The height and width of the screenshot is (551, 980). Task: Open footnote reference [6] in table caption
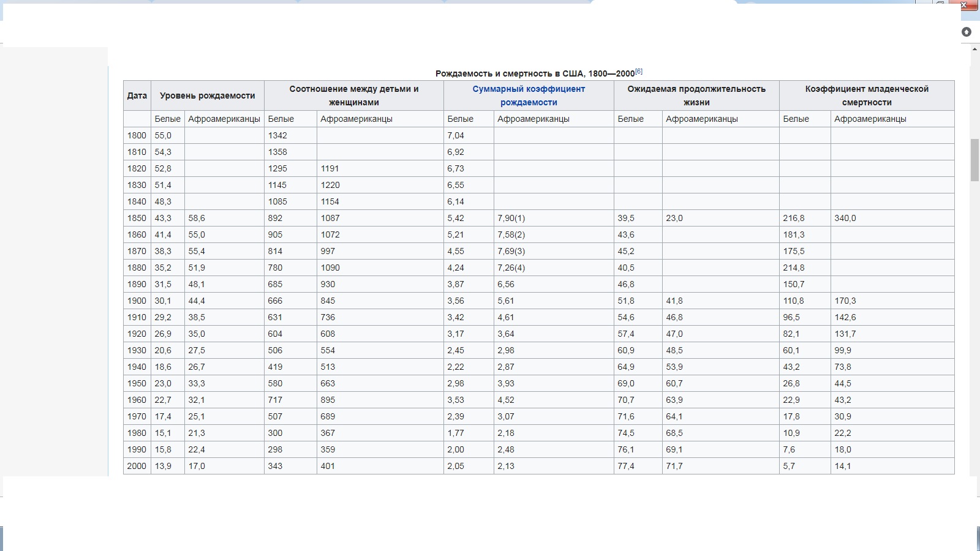[639, 72]
